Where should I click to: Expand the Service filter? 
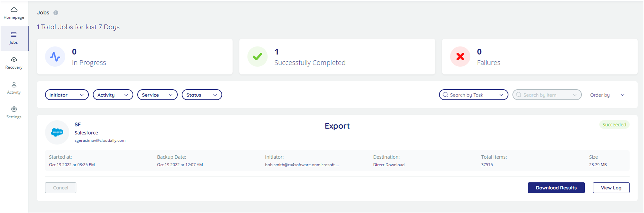pyautogui.click(x=157, y=95)
